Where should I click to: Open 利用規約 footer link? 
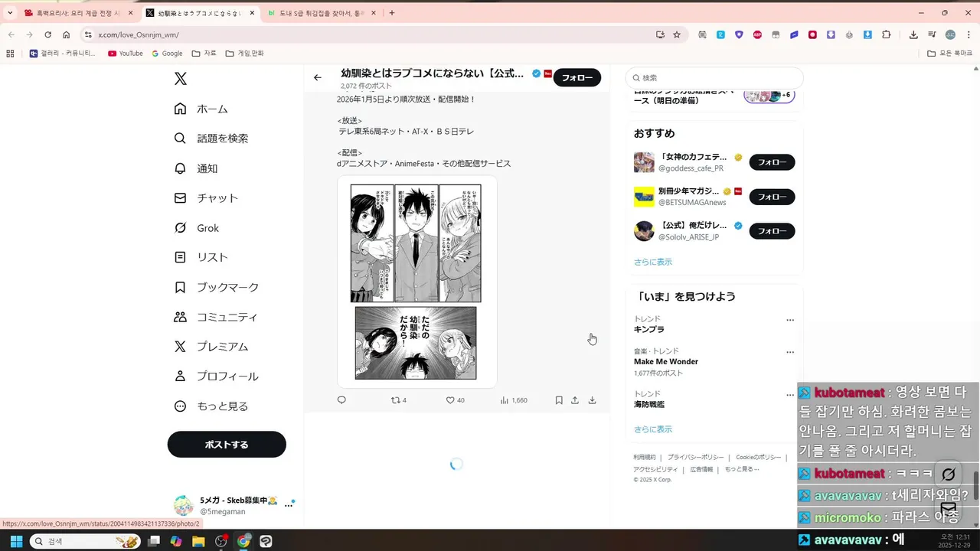click(645, 458)
